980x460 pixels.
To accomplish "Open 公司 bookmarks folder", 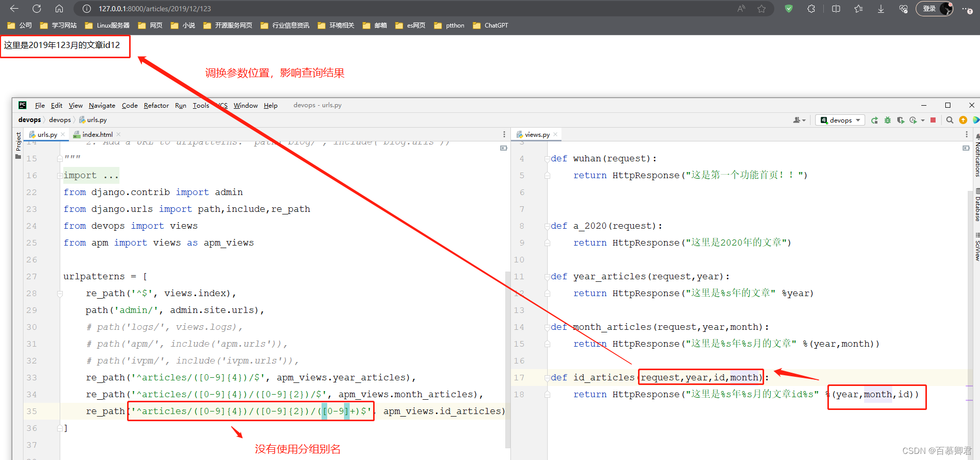I will 19,26.
